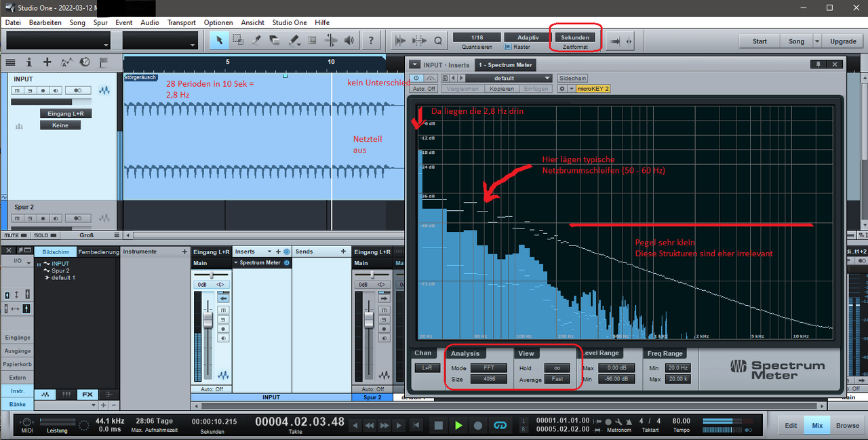Open the Adaptiv raster dropdown
The width and height of the screenshot is (868, 440).
[x=528, y=37]
